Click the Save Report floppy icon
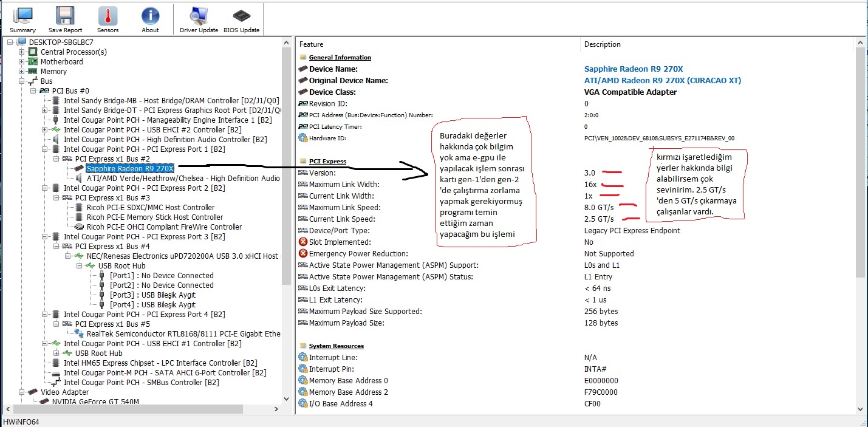 pyautogui.click(x=65, y=16)
